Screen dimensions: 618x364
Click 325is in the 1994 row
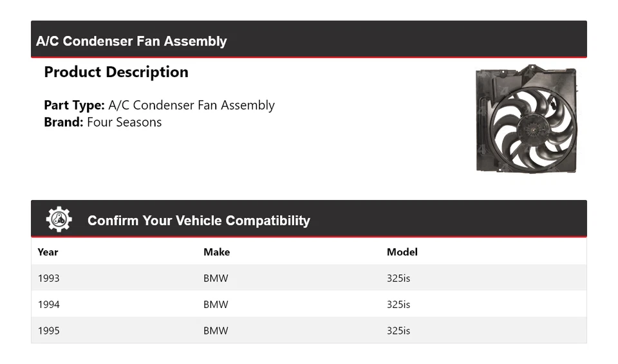[398, 304]
